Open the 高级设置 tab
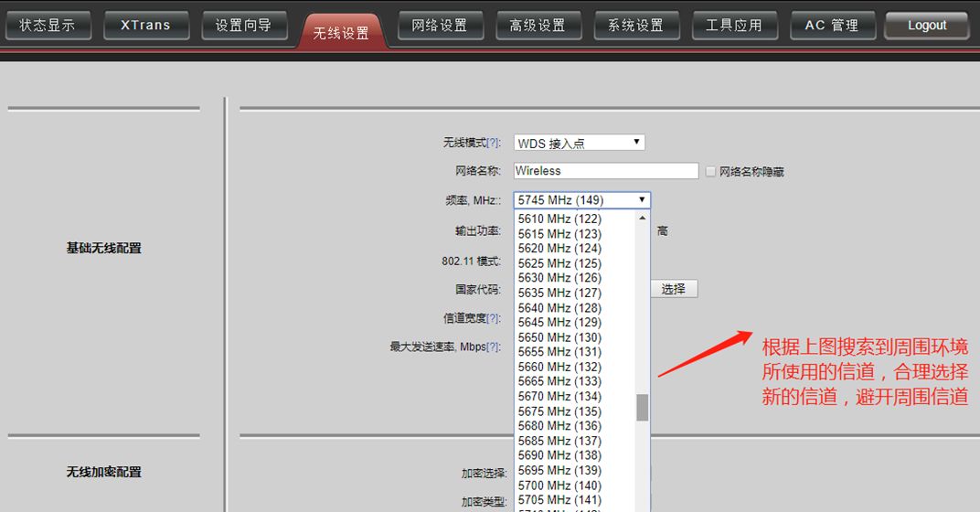This screenshot has width=980, height=512. (x=538, y=26)
